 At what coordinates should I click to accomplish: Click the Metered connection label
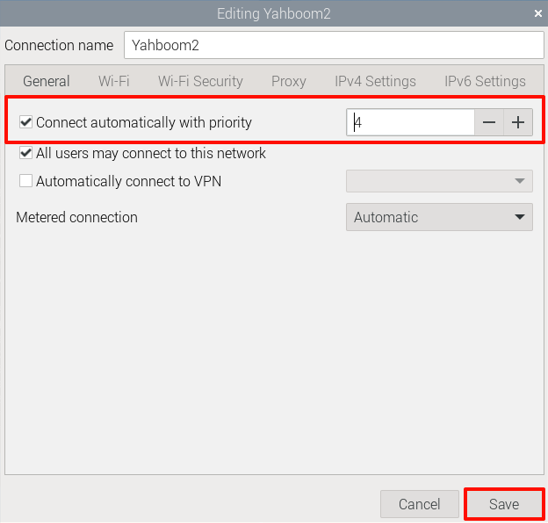click(x=77, y=217)
